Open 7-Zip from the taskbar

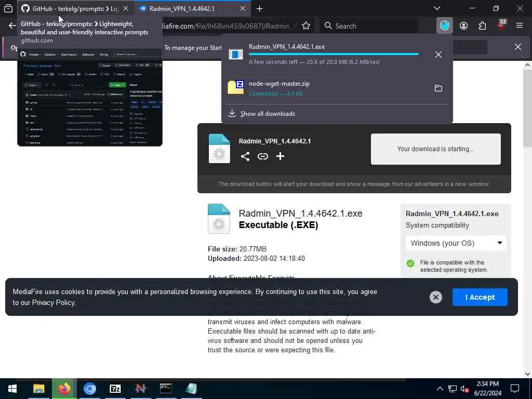pyautogui.click(x=115, y=389)
